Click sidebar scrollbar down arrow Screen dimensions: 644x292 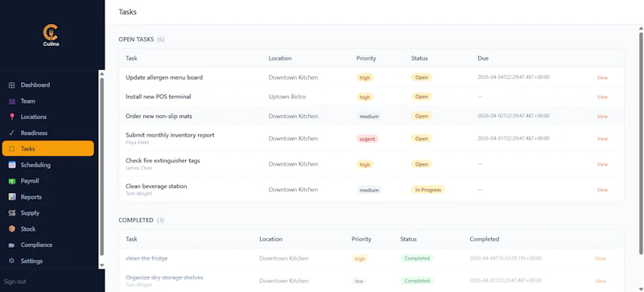102,265
